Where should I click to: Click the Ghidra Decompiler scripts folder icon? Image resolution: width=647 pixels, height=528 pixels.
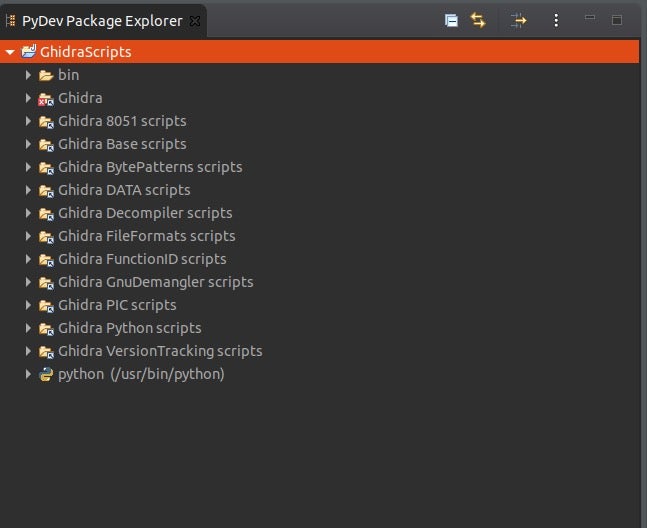[45, 213]
